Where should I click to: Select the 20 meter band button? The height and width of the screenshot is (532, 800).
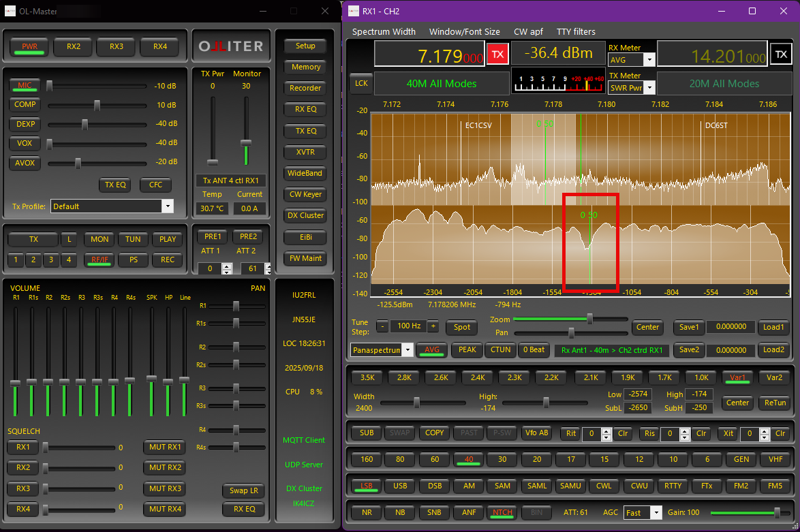pos(536,459)
